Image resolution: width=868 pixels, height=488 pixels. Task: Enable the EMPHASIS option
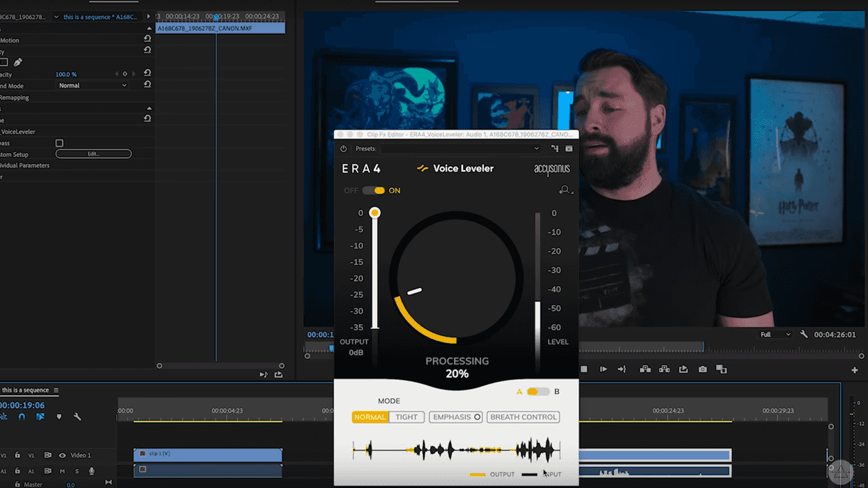[456, 417]
